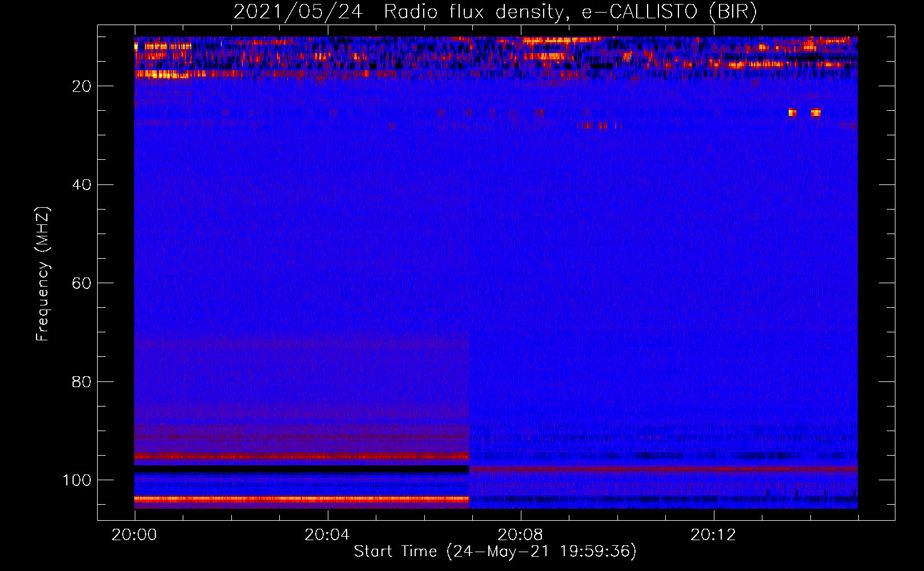Image resolution: width=924 pixels, height=571 pixels.
Task: Click the 40 MHz frequency tick label
Action: pyautogui.click(x=82, y=185)
